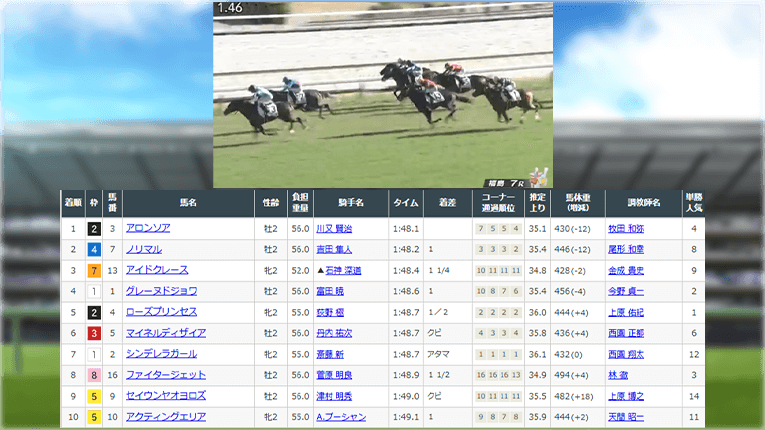Click final furlong time 34.8
The width and height of the screenshot is (765, 430).
tap(538, 270)
